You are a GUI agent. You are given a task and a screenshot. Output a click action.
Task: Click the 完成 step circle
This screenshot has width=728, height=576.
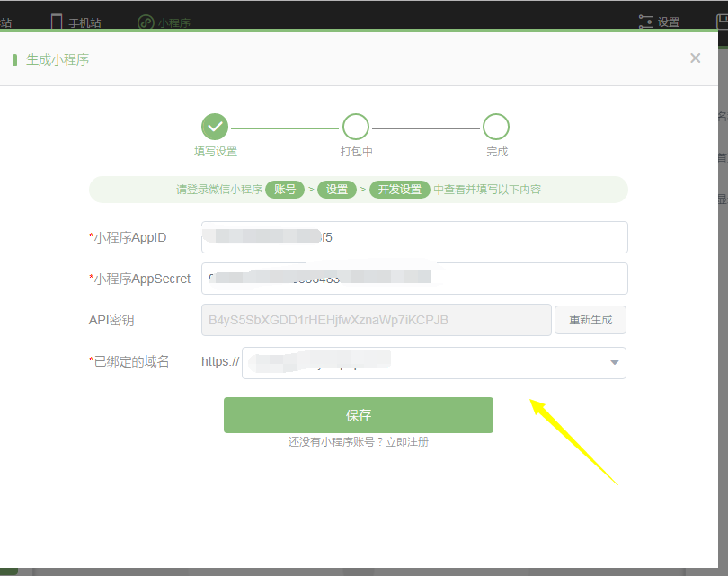(x=496, y=127)
